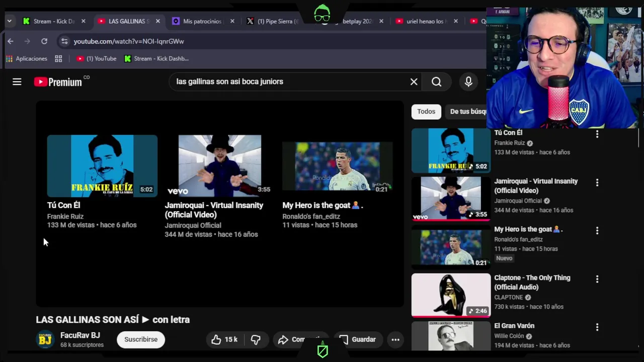644x362 pixels.
Task: Close the Stream - Kick tab
Action: coord(84,21)
